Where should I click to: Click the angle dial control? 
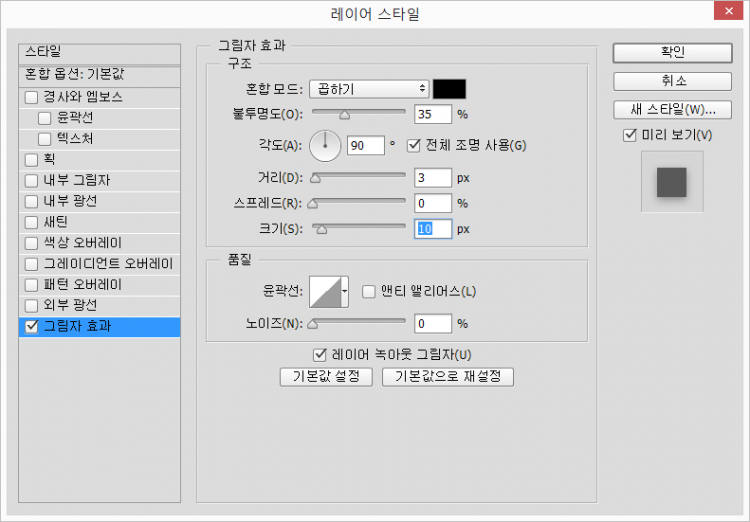(325, 146)
